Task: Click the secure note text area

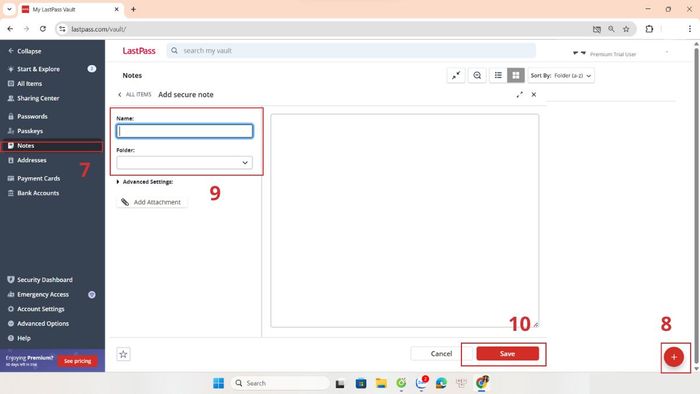Action: [404, 220]
